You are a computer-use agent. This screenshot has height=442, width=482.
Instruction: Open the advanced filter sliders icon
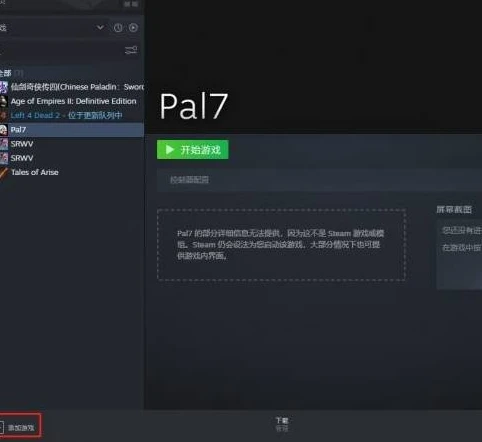131,50
